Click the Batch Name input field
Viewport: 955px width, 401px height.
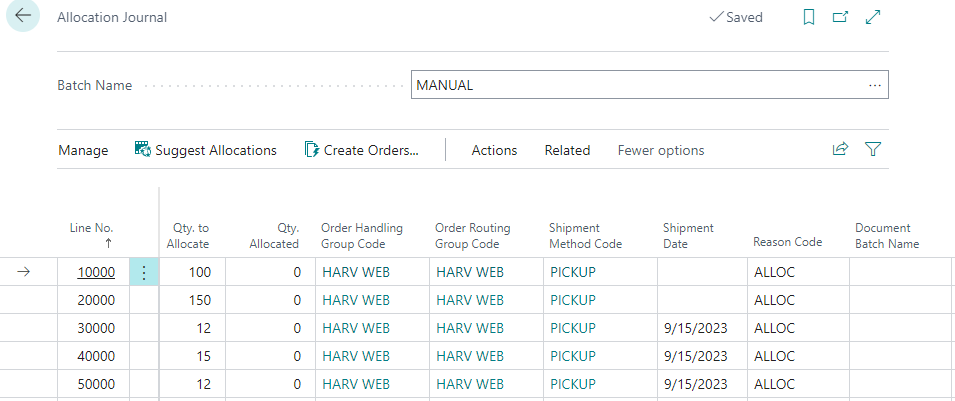click(x=638, y=85)
